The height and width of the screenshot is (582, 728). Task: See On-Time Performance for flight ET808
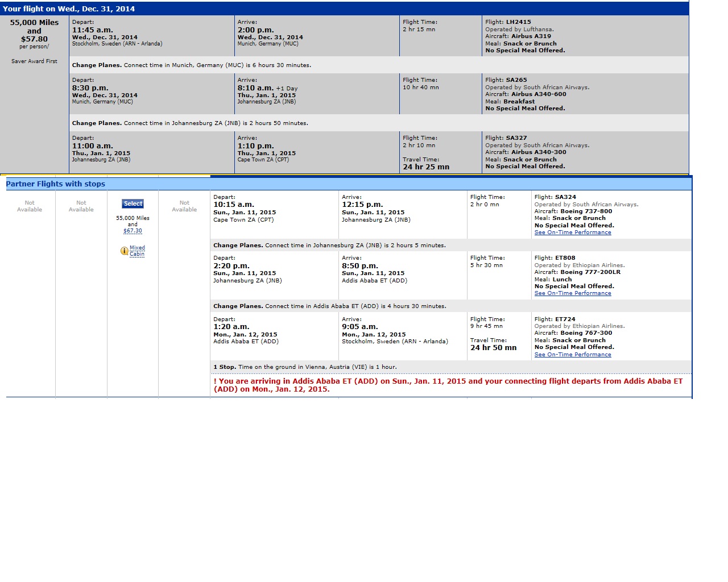[572, 293]
